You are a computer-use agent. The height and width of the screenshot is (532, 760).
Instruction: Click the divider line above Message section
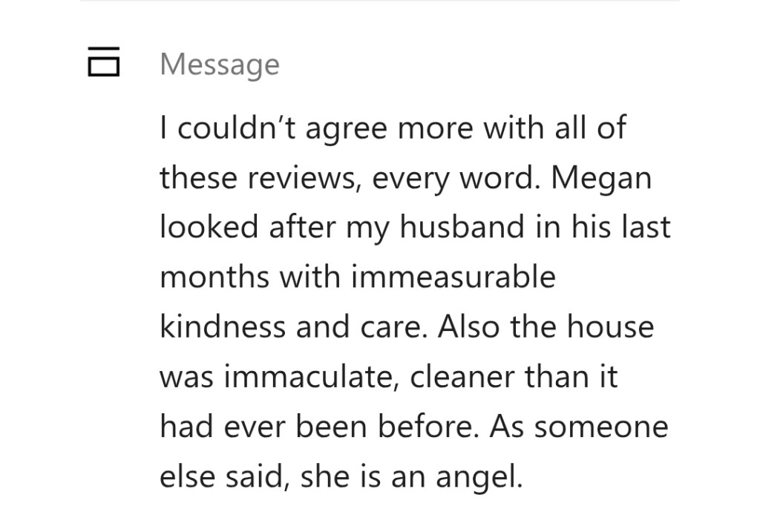380,1
